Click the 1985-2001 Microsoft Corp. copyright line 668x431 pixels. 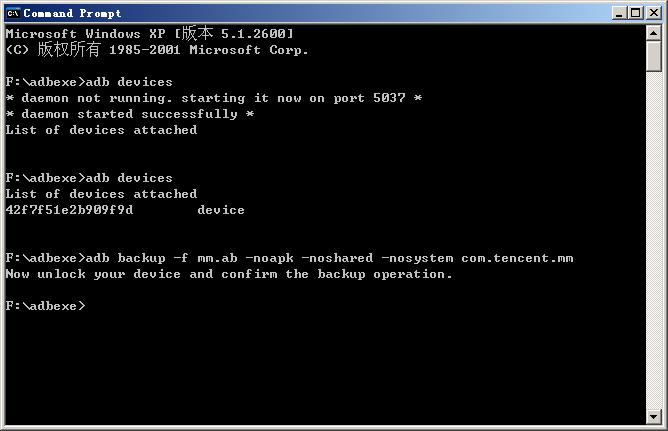click(157, 50)
